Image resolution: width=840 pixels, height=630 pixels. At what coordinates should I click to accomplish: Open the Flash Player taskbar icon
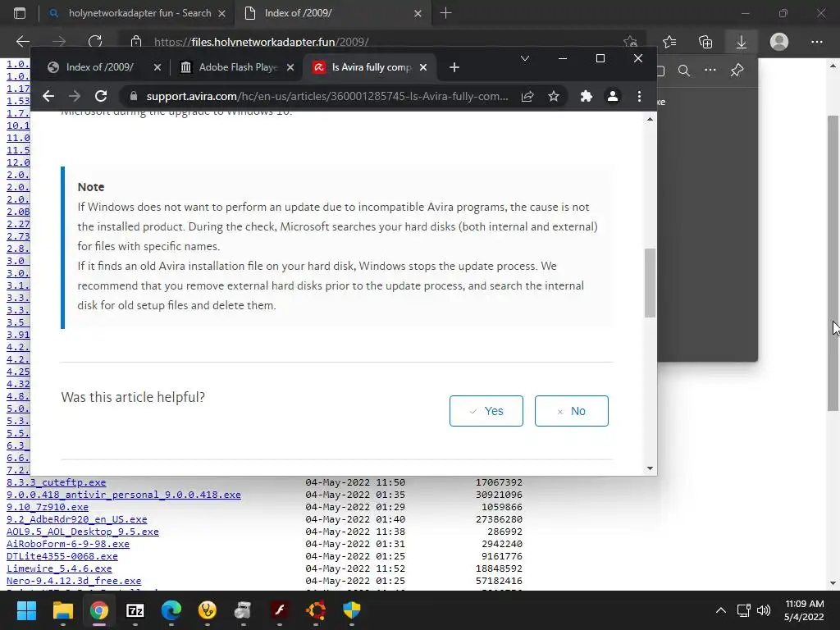[x=280, y=609]
